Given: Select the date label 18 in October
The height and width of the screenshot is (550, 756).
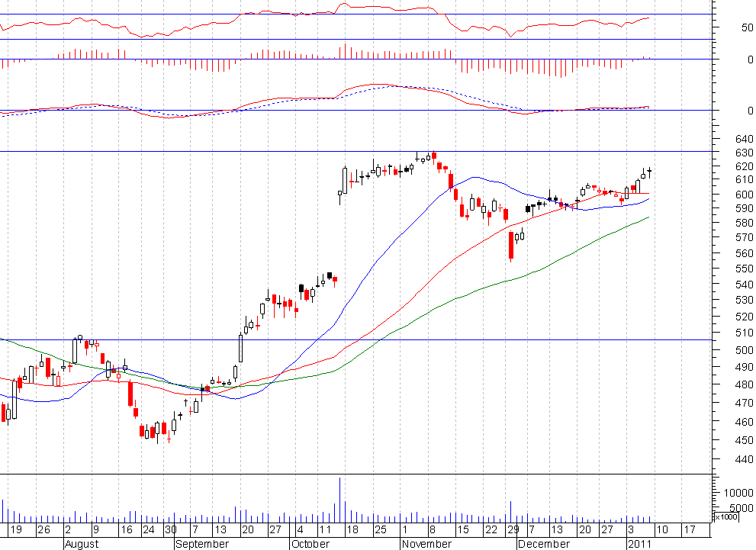Looking at the screenshot, I should [352, 529].
